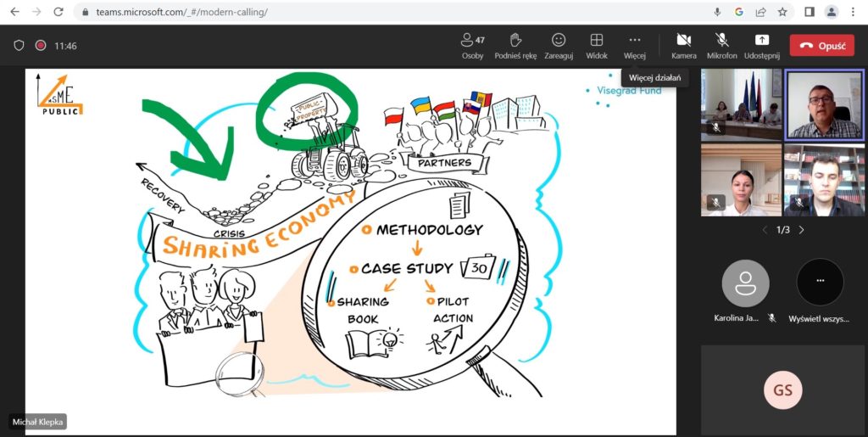Click Karolina Ja... avatar tile
This screenshot has width=868, height=437.
745,283
